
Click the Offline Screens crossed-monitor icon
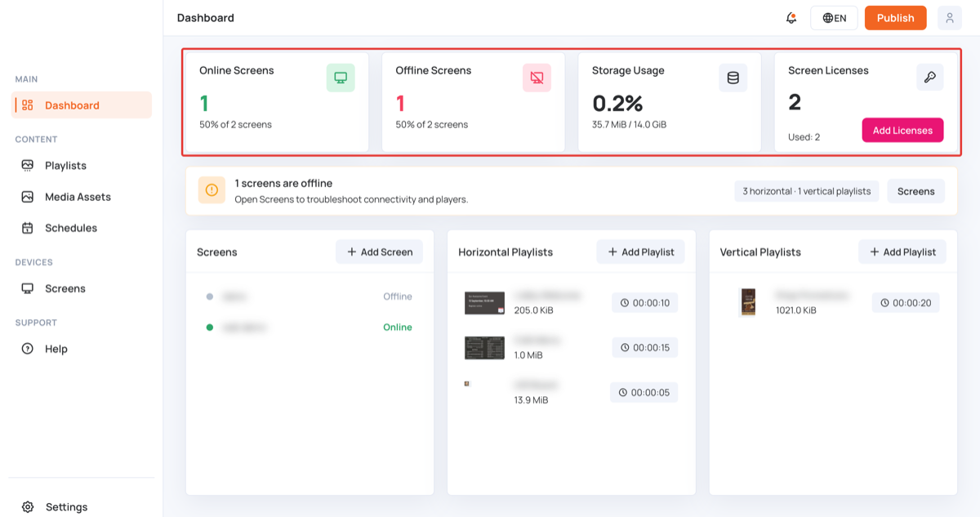click(x=537, y=78)
